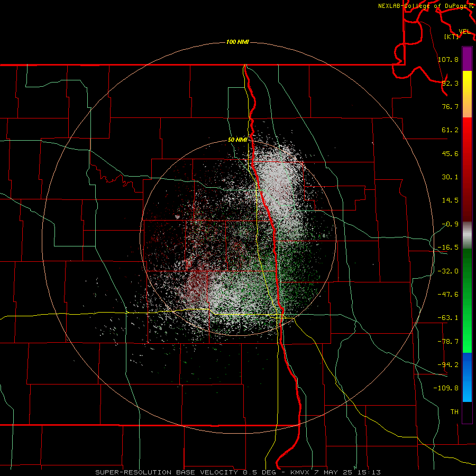Click the -109.8 value on velocity scale
The image size is (476, 476).
point(446,388)
